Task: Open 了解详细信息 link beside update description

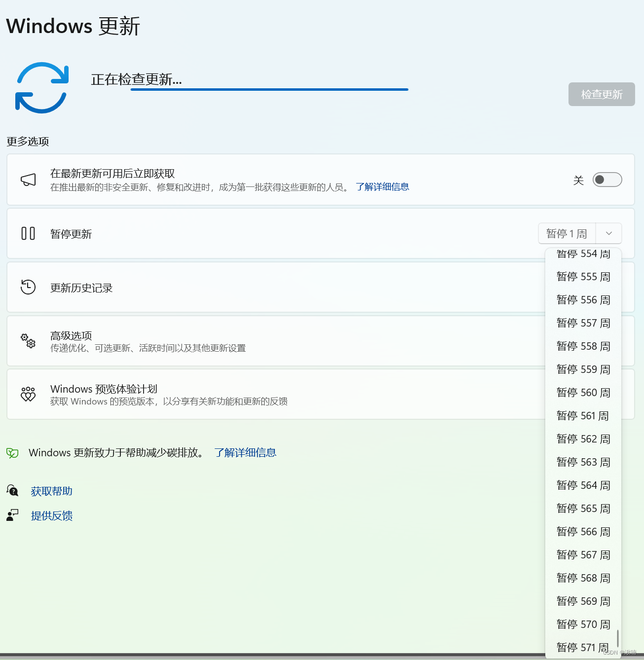Action: (x=382, y=187)
